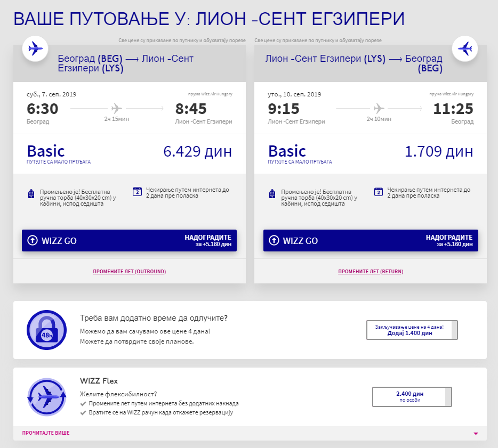This screenshot has width=498, height=448.
Task: Click the Basic fare label in outbound card
Action: click(46, 151)
